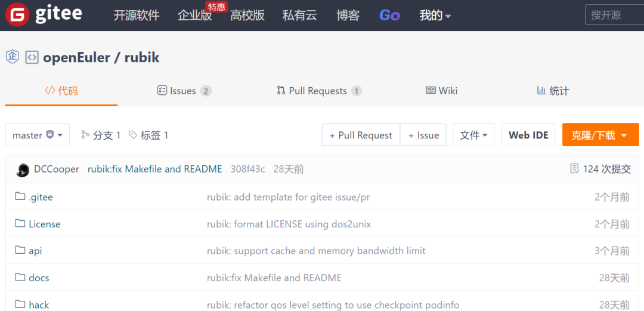This screenshot has width=644, height=311.
Task: Open the Wiki tab
Action: point(441,91)
